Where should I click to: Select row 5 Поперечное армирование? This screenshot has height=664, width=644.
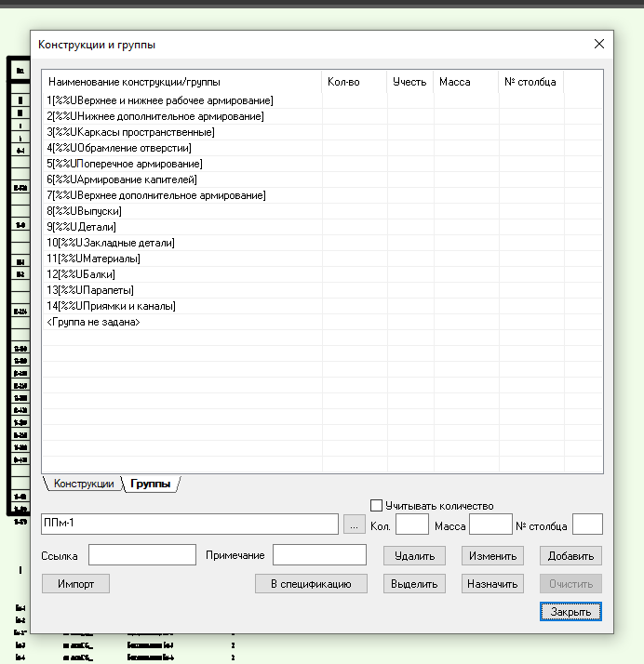322,164
